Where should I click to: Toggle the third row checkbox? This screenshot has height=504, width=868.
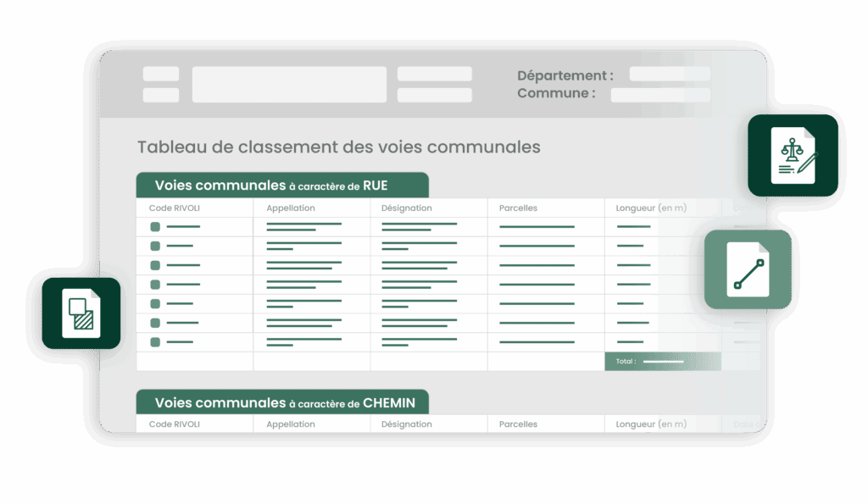pyautogui.click(x=153, y=266)
